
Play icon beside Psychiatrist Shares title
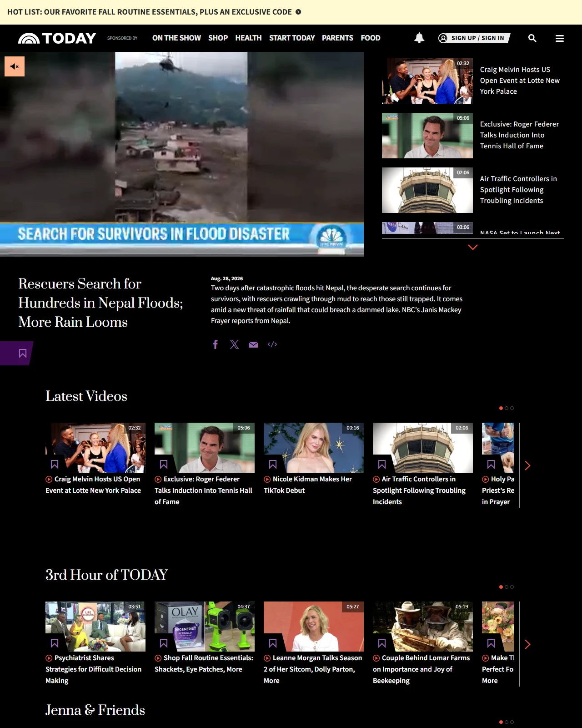49,658
